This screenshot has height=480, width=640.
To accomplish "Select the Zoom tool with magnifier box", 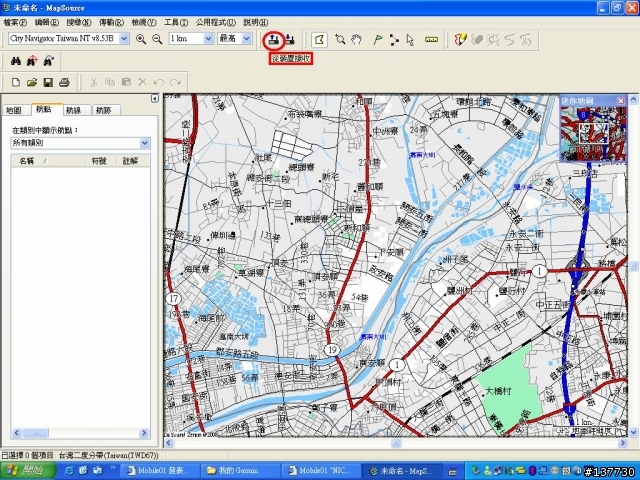I will (x=340, y=40).
